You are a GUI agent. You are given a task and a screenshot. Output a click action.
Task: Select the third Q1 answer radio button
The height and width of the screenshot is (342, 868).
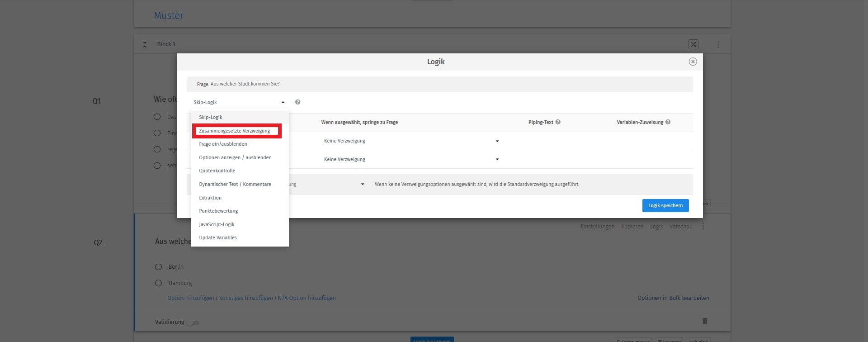(x=157, y=149)
